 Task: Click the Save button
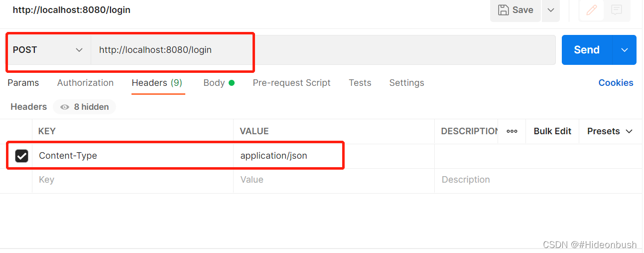click(x=515, y=10)
